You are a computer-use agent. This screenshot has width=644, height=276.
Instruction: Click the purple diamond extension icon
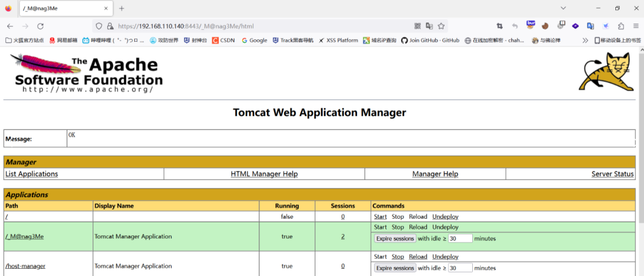575,26
